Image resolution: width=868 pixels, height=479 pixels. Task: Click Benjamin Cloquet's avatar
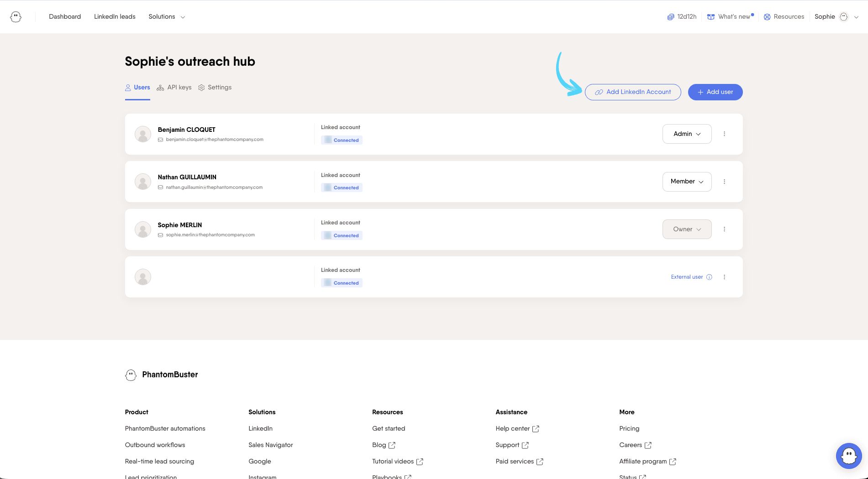tap(143, 134)
